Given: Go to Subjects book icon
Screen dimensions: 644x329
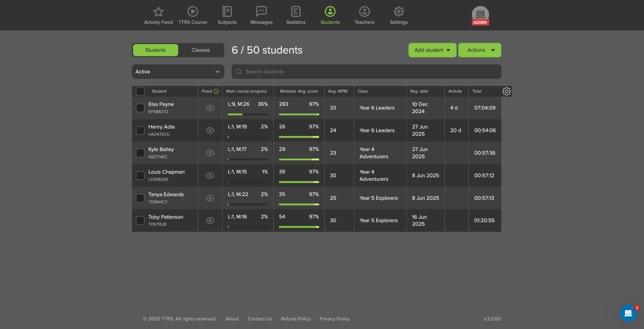Looking at the screenshot, I should pos(227,12).
